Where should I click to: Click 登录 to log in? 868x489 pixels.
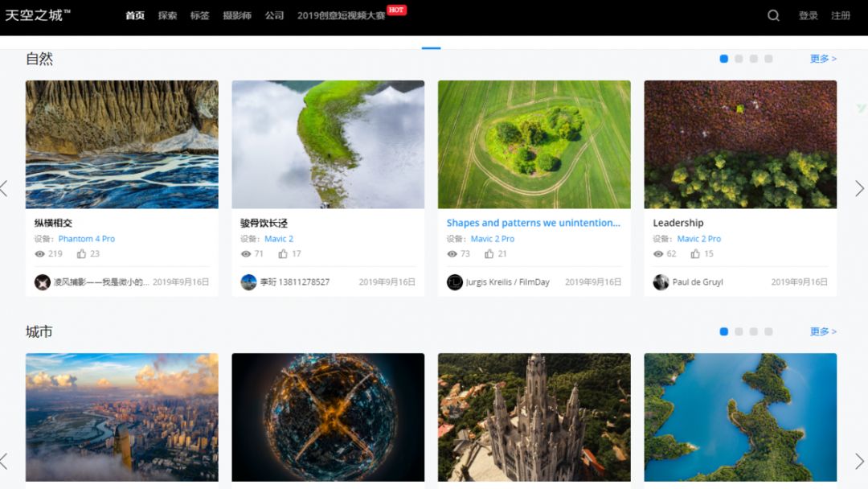click(x=809, y=15)
